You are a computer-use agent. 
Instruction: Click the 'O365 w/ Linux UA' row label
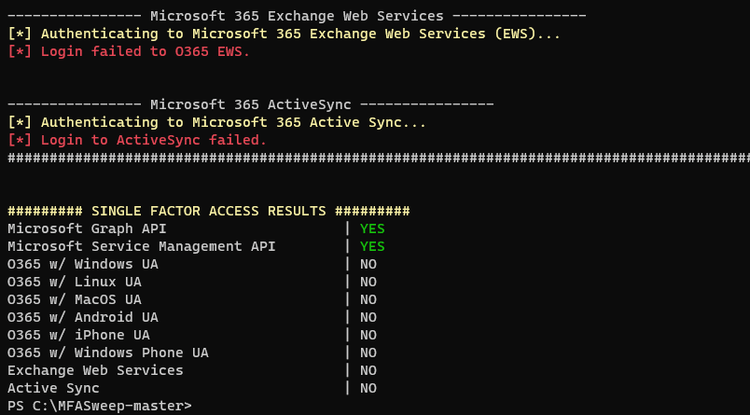tap(74, 282)
